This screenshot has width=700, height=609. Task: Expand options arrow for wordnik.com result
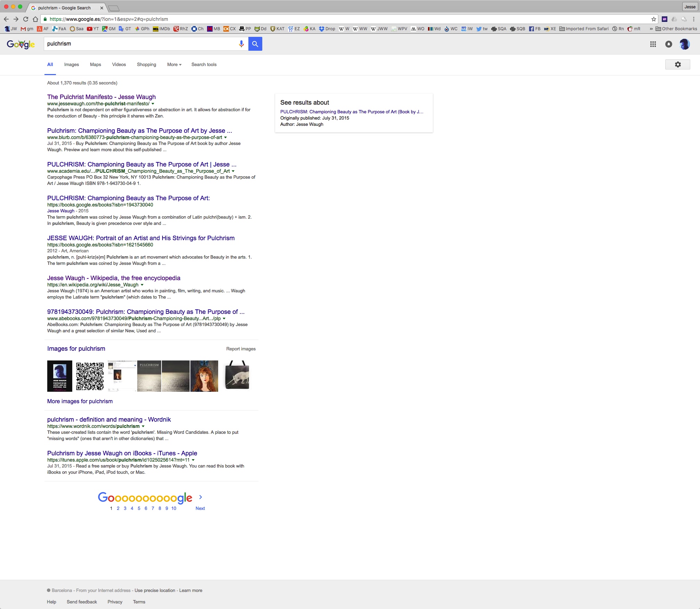tap(143, 427)
